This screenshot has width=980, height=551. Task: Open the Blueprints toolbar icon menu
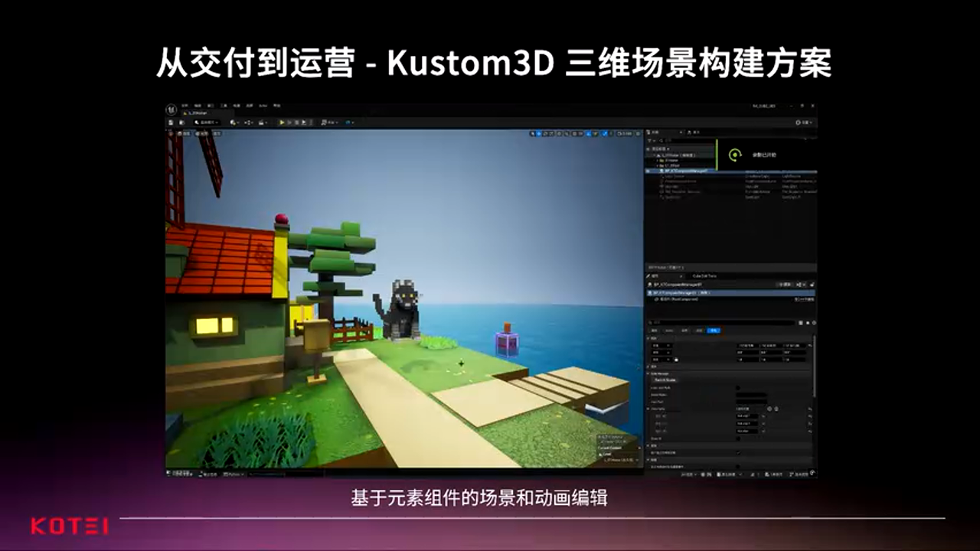247,122
